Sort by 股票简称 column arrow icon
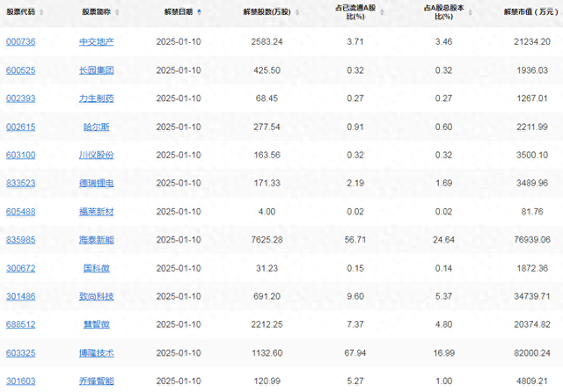 tap(117, 12)
